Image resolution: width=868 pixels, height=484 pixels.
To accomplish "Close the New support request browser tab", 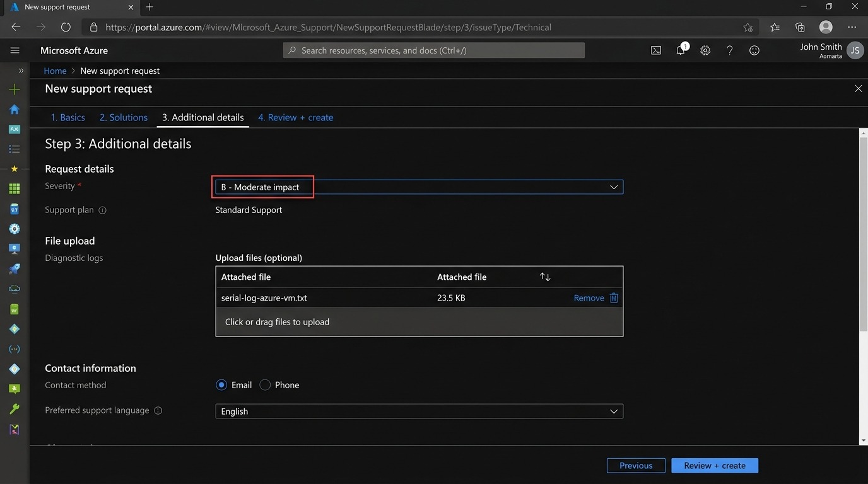I will pos(131,7).
